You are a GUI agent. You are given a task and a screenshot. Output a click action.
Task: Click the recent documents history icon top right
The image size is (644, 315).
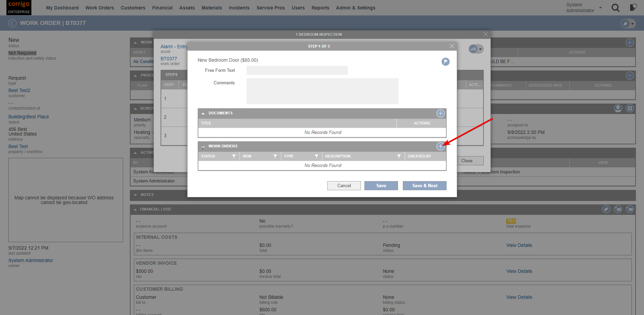click(634, 7)
